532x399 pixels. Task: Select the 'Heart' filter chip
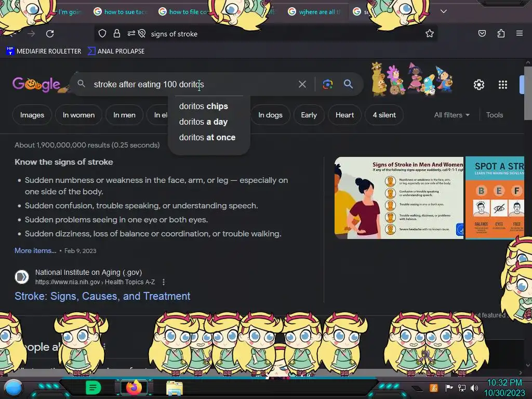coord(345,115)
